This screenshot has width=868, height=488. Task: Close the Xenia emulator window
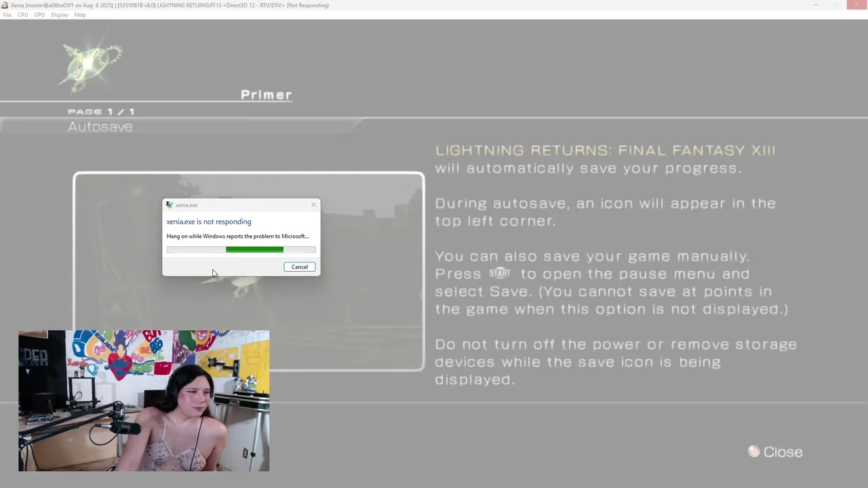click(857, 5)
